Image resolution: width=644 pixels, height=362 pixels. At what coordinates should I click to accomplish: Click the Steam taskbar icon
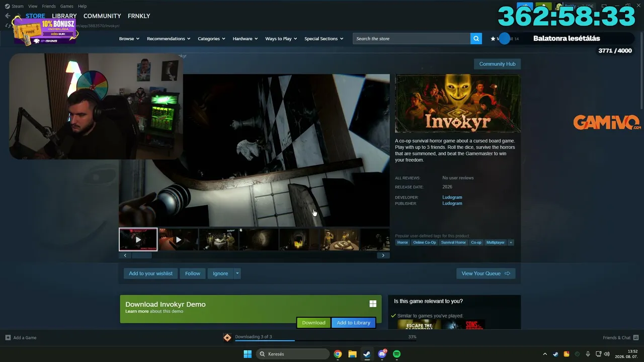point(367,354)
